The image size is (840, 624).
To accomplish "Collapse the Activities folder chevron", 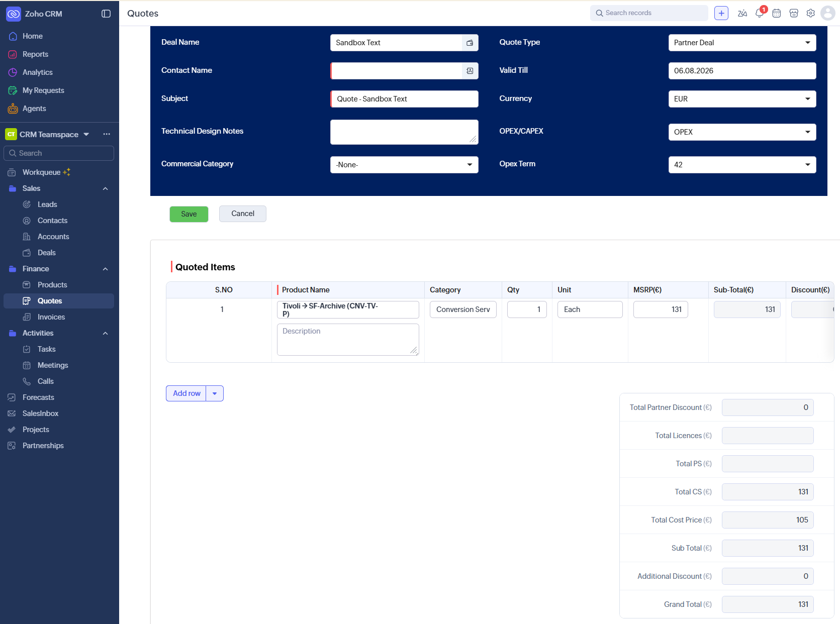I will (106, 333).
